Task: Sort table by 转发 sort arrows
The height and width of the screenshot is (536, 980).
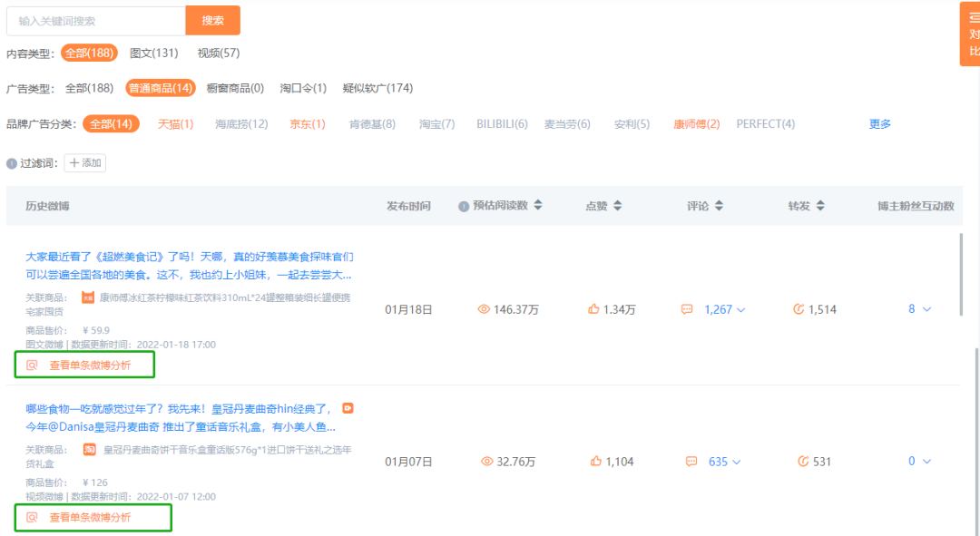Action: coord(819,206)
